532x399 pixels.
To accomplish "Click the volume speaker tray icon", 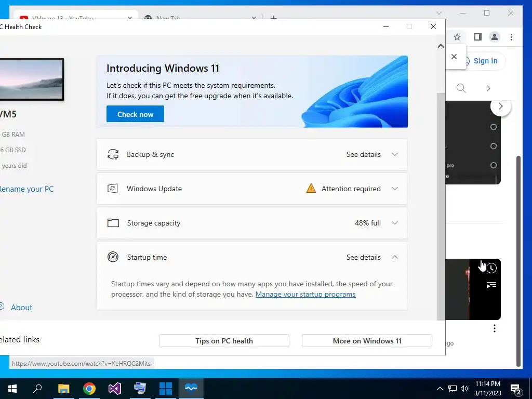I will point(464,389).
